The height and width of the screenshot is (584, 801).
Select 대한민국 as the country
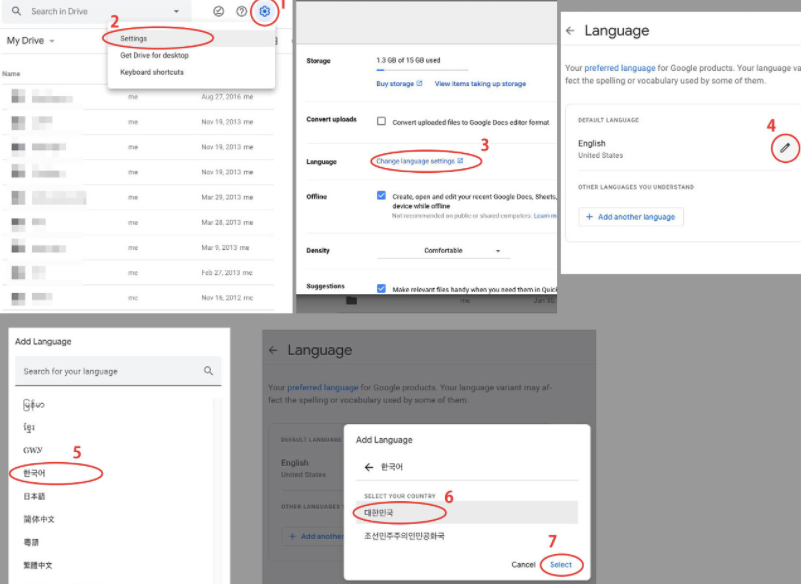pos(466,512)
